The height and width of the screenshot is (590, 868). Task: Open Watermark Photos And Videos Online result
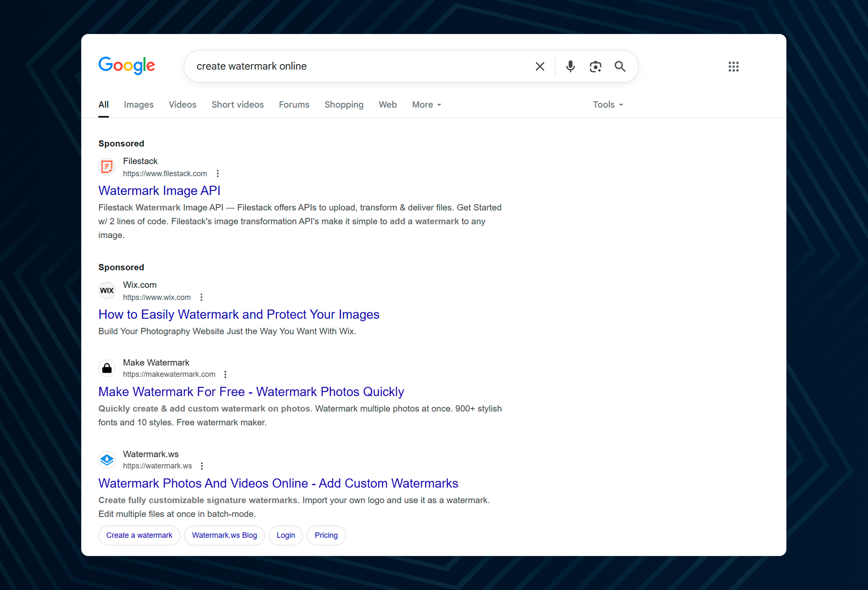pyautogui.click(x=278, y=483)
